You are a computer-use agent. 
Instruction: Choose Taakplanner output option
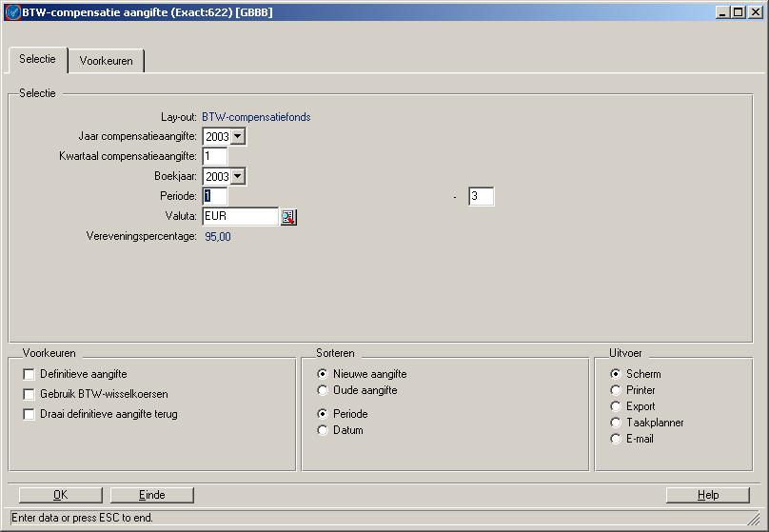[x=616, y=423]
